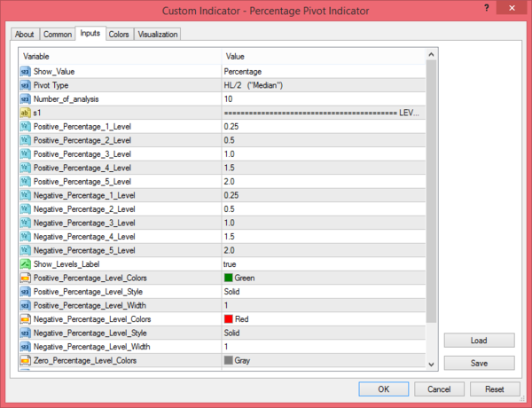Click the double icon beside Negative_Percentage_4_Level
The image size is (532, 408).
click(26, 237)
